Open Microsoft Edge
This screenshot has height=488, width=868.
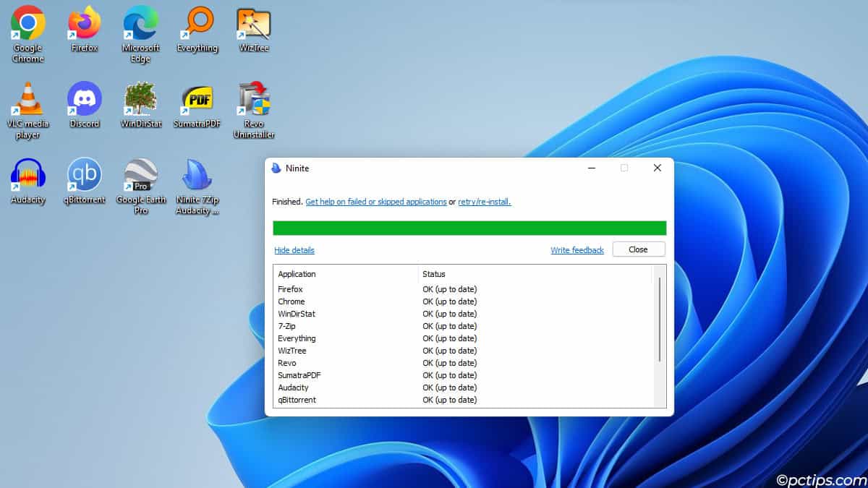(x=140, y=23)
